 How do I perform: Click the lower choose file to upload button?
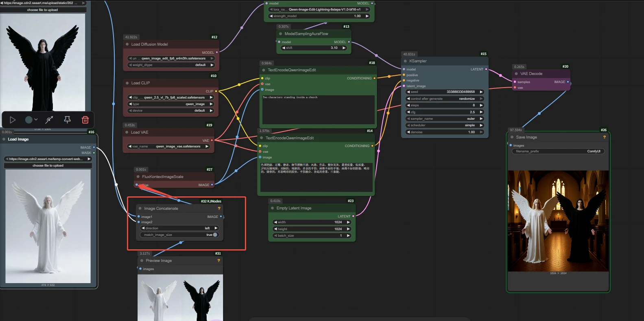pos(48,165)
